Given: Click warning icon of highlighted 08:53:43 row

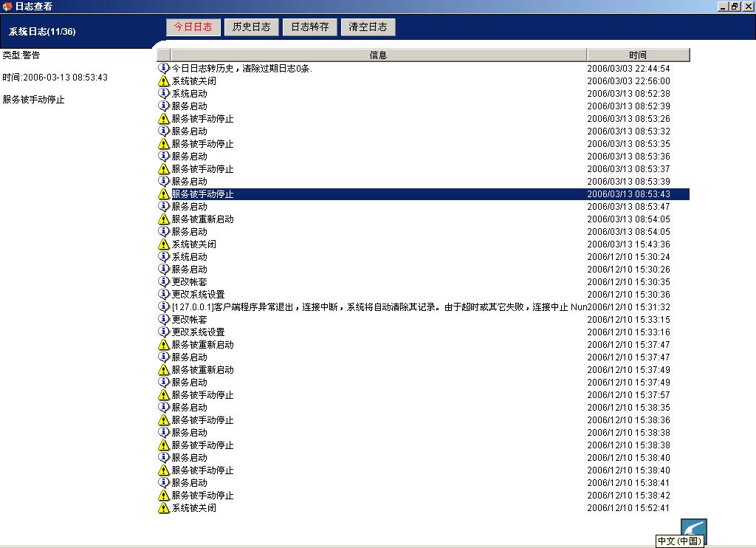Looking at the screenshot, I should 164,194.
